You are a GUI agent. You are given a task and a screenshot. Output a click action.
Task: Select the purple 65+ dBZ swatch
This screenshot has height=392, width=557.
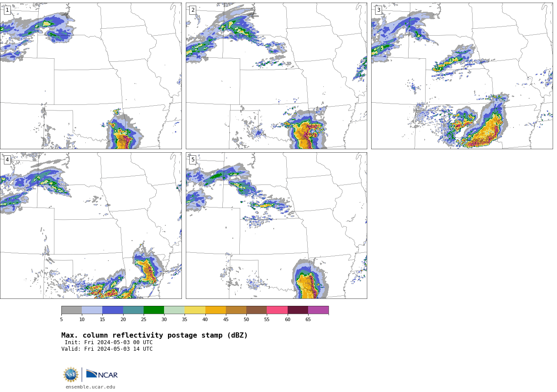tap(318, 310)
